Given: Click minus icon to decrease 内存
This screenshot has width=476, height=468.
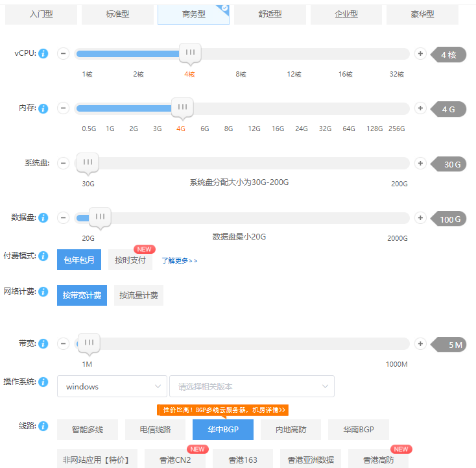Looking at the screenshot, I should click(63, 108).
